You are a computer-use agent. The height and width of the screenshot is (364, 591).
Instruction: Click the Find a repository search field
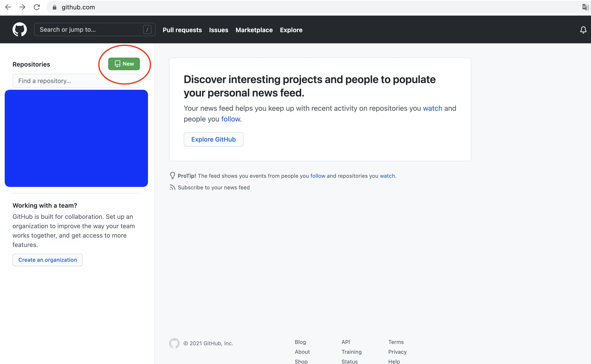pos(76,81)
